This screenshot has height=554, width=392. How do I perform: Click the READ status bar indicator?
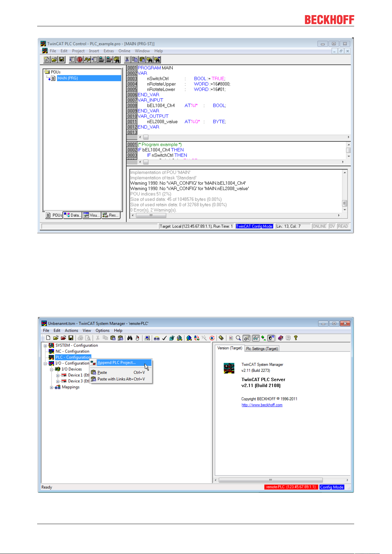(343, 226)
